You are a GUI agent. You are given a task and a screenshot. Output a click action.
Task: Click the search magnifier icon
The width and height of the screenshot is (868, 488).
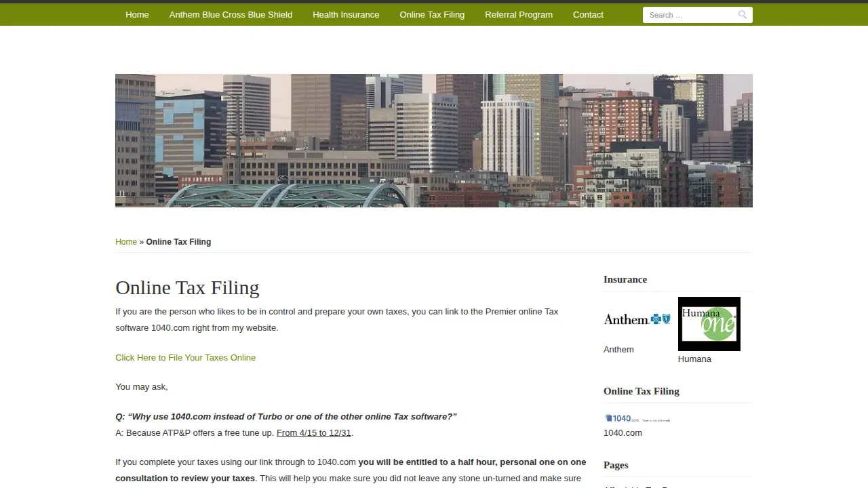(x=743, y=15)
